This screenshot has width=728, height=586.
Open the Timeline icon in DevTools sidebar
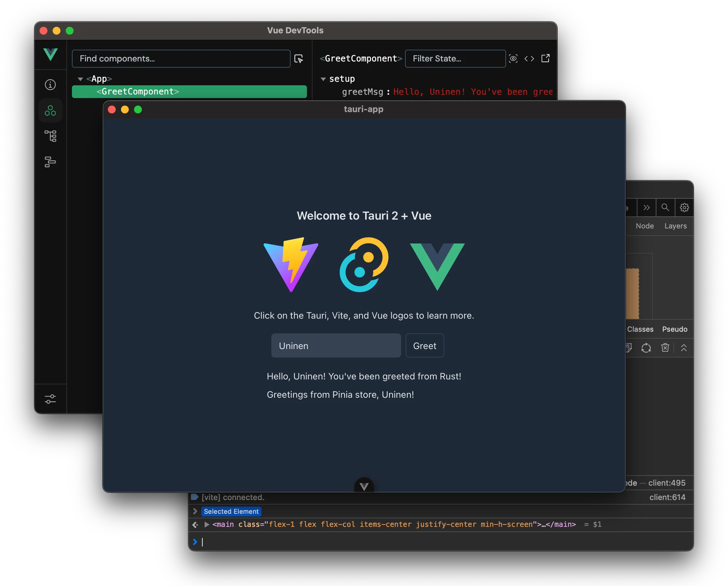50,162
